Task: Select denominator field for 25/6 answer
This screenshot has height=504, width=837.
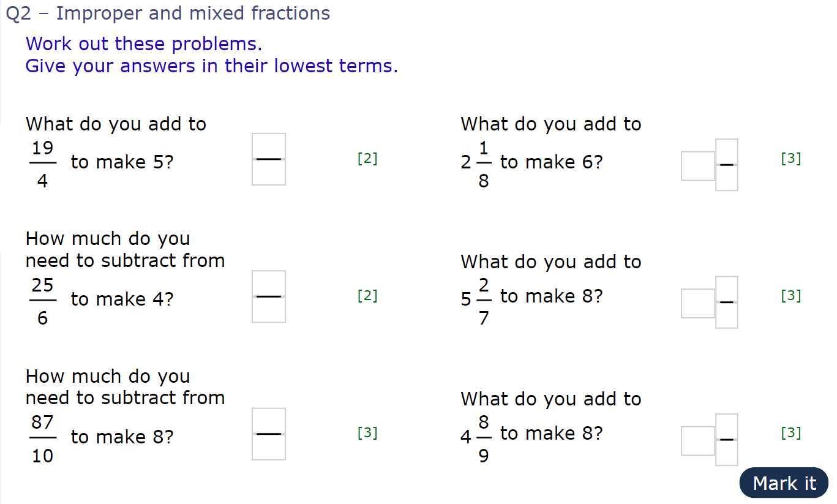Action: point(269,310)
